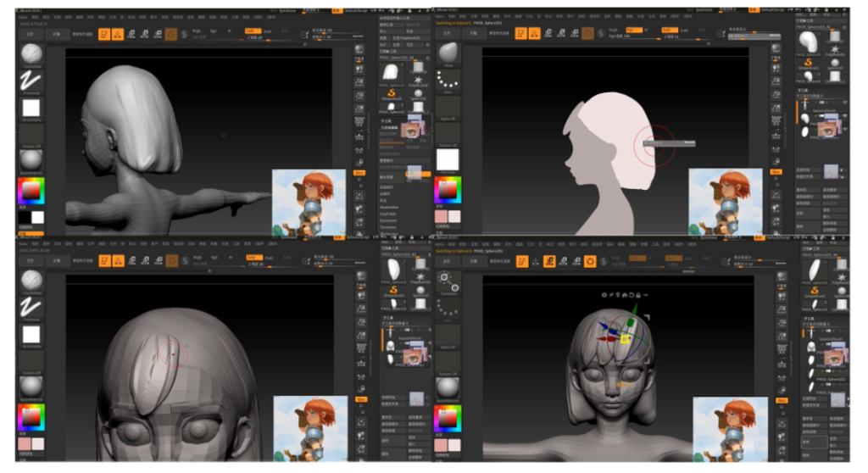Toggle Edit mode button in top-left screenshot
The width and height of the screenshot is (868, 473).
click(x=104, y=35)
